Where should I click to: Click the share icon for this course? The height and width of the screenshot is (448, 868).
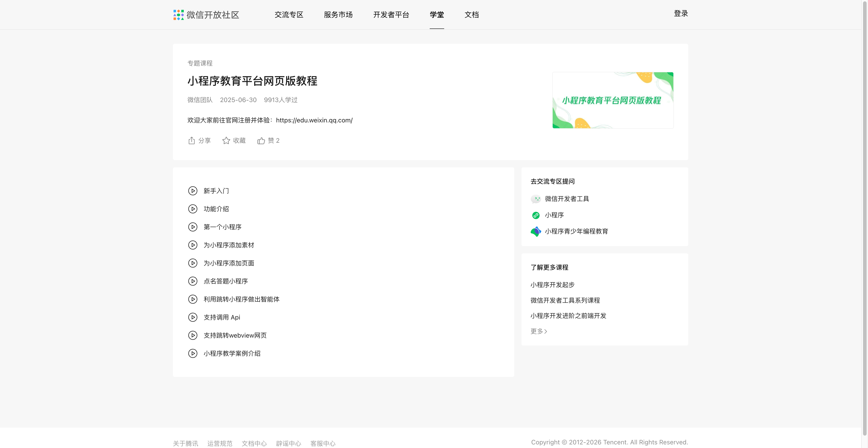191,141
